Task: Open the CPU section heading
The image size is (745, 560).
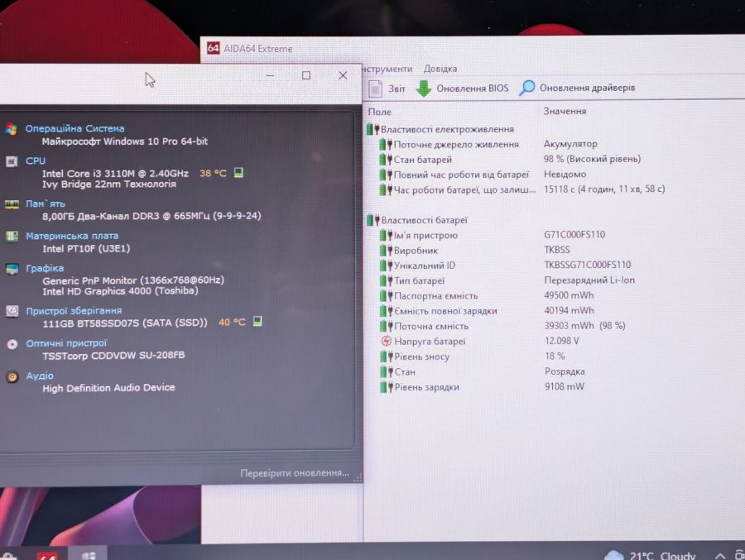Action: (x=35, y=160)
